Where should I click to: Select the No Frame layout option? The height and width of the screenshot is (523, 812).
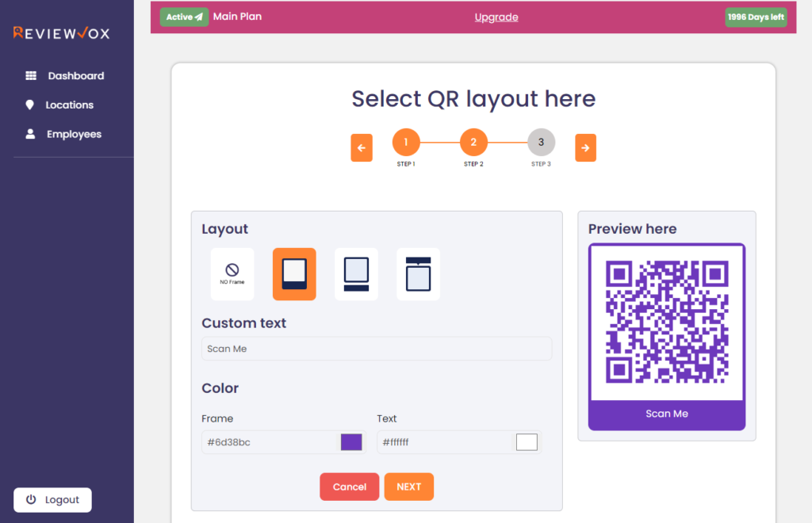[232, 274]
